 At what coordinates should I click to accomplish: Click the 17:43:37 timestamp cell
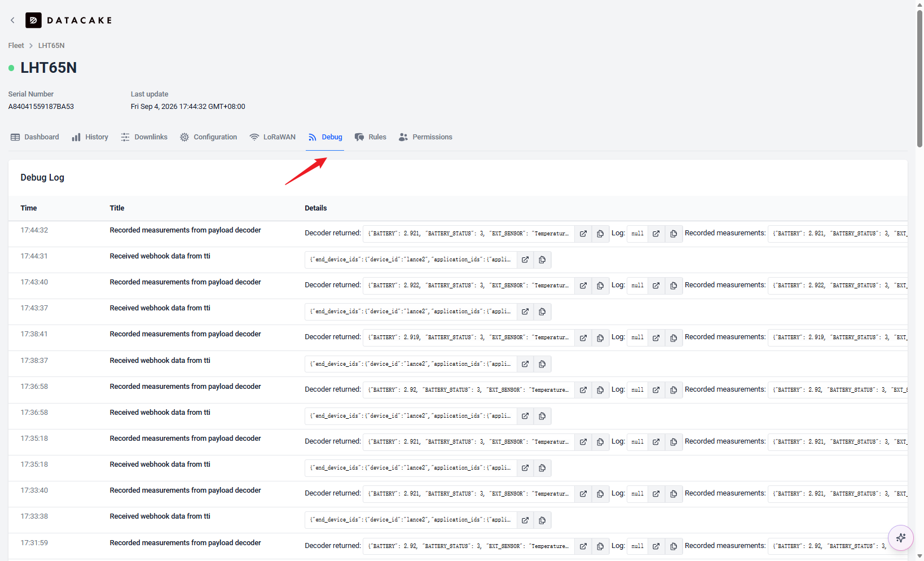(34, 308)
